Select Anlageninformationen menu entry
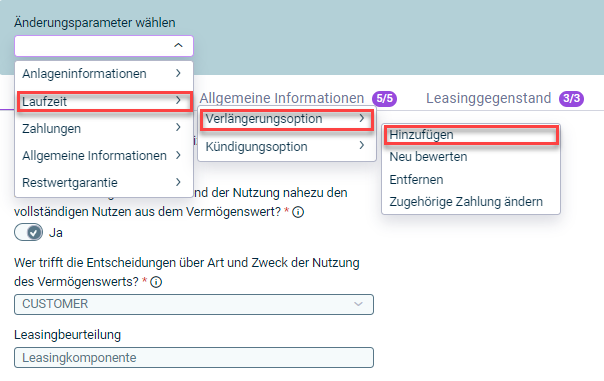This screenshot has height=381, width=604. 104,74
